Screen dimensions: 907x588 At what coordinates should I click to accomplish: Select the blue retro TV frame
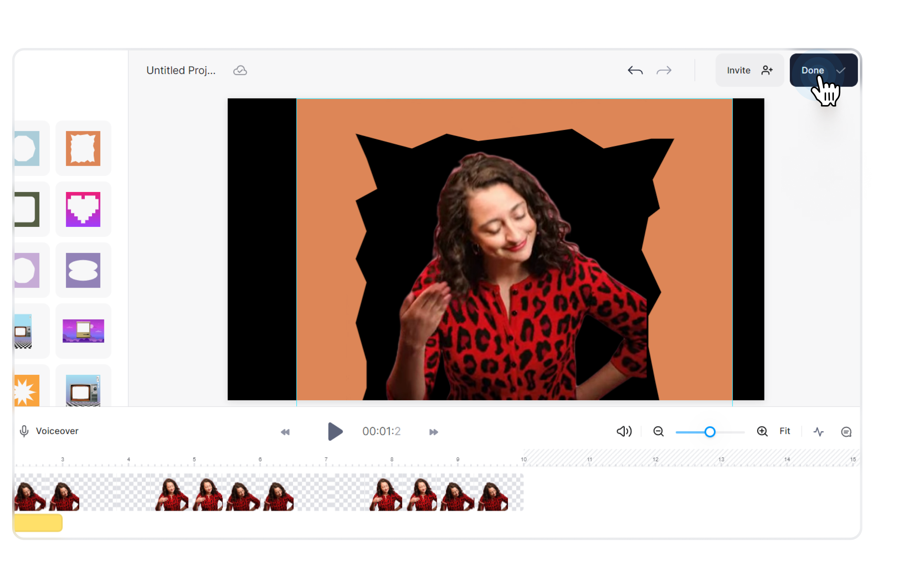(83, 390)
